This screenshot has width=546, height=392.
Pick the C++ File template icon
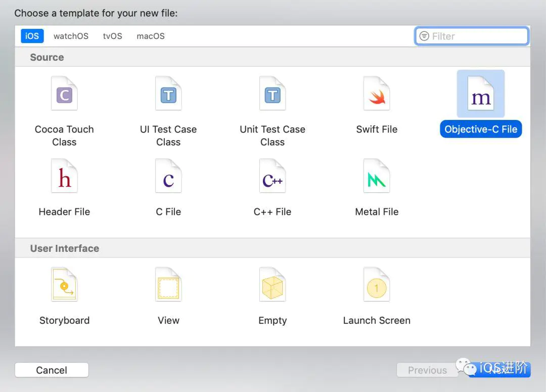tap(272, 176)
